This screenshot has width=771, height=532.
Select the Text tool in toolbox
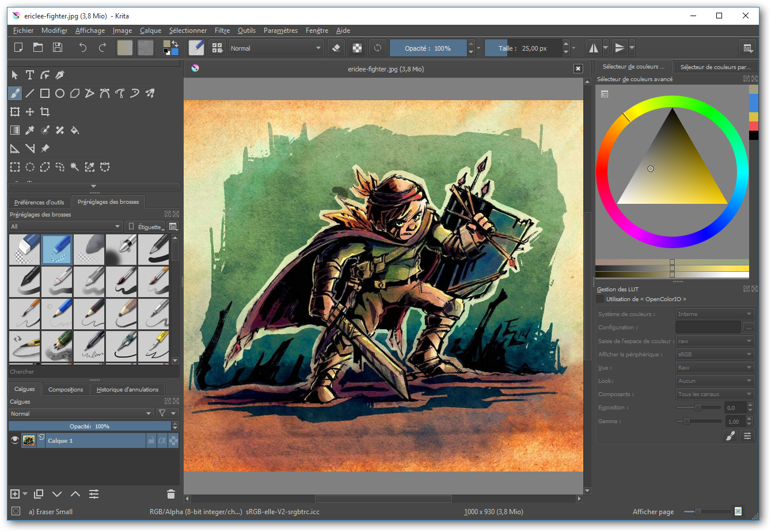30,75
